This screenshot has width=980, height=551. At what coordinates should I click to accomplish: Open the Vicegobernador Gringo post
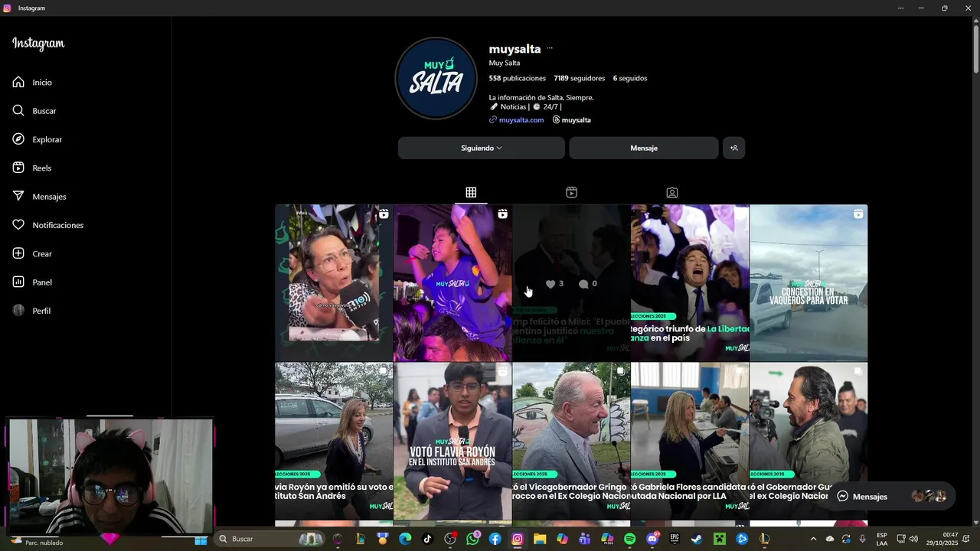point(571,441)
